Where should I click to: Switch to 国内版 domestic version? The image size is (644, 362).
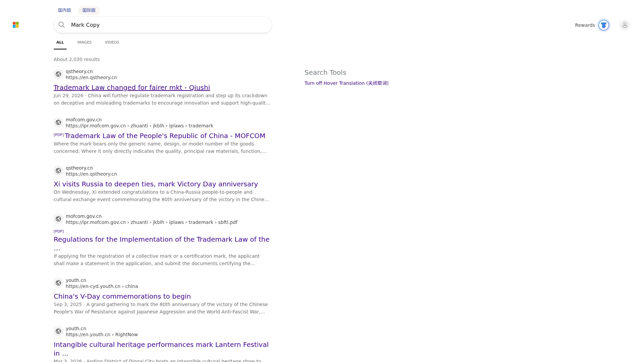tap(64, 10)
